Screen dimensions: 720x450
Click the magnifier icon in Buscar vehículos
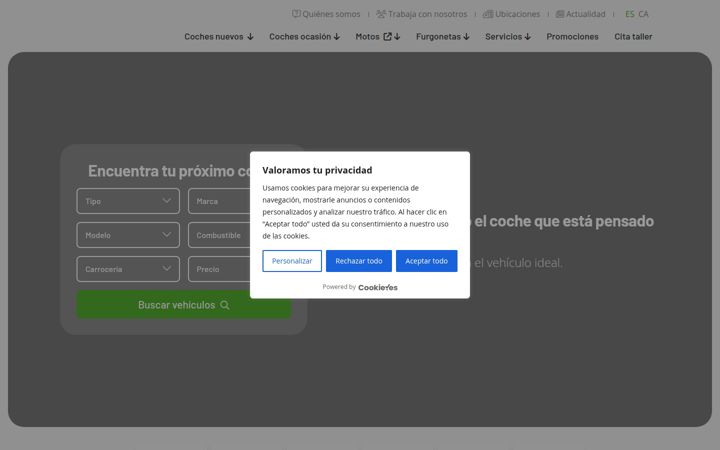225,305
